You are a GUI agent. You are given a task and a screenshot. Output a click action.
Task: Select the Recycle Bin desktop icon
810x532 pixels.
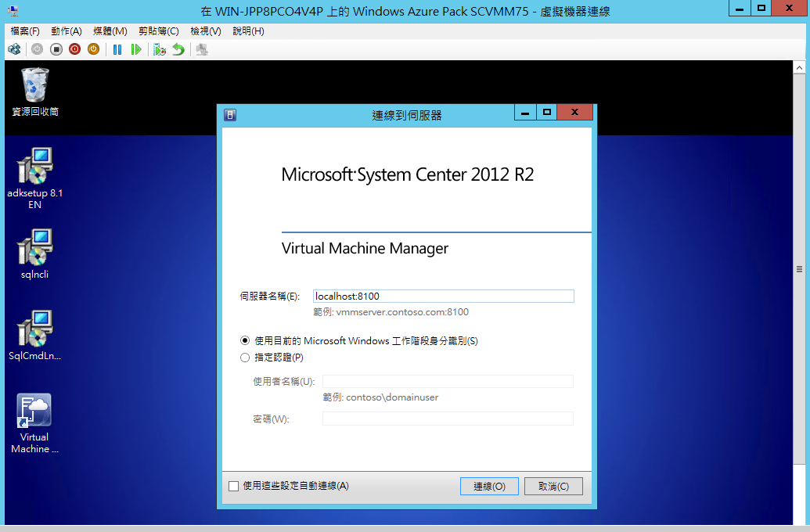pyautogui.click(x=35, y=92)
